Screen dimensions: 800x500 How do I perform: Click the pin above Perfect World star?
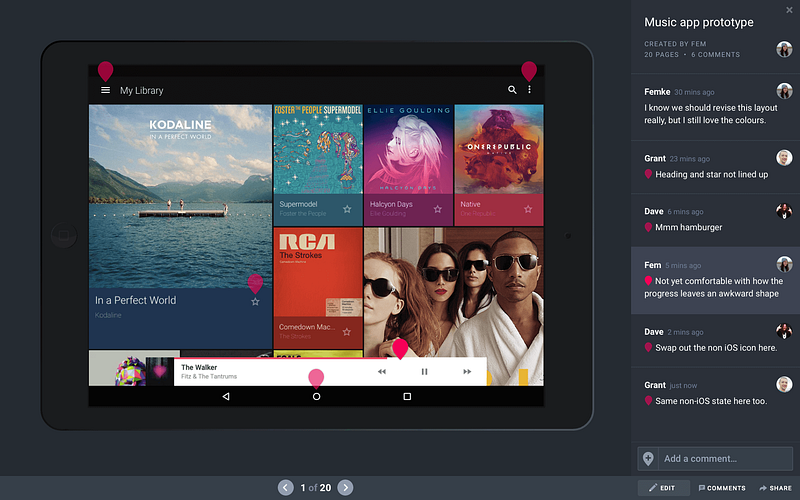click(255, 284)
